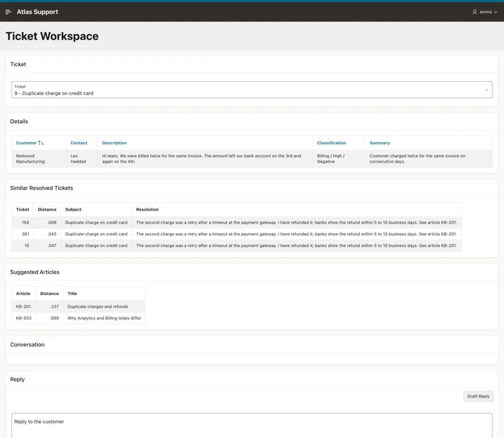Open the Ticket select list
Viewport: 504px width, 438px height.
(x=252, y=90)
